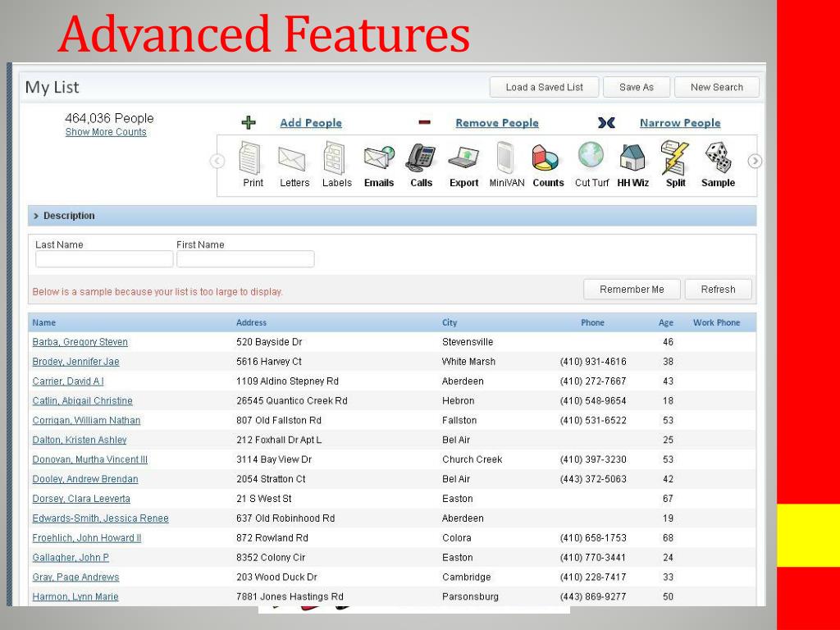Open the Counts pie chart icon

[546, 158]
